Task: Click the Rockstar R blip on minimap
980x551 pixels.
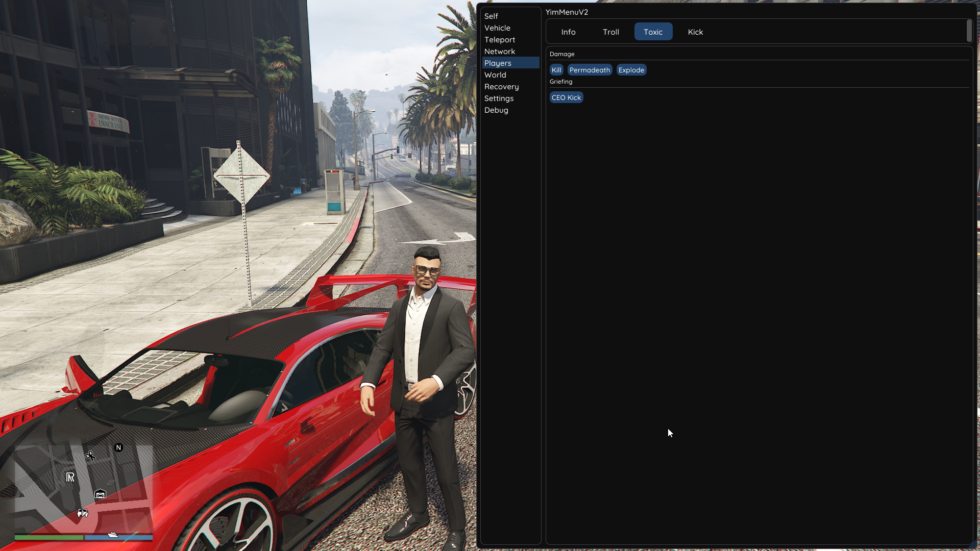Action: tap(70, 477)
